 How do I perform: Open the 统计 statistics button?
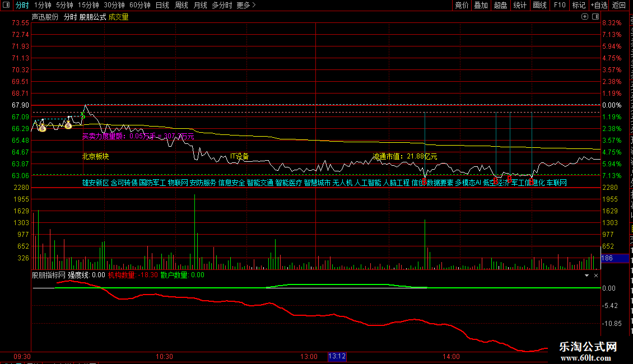click(x=520, y=5)
